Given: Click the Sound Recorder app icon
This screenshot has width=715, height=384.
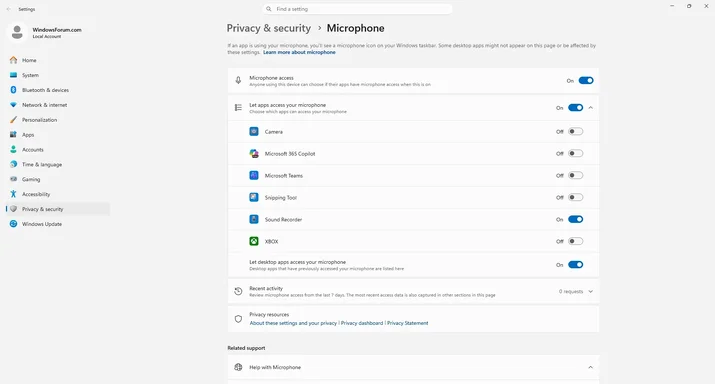Looking at the screenshot, I should tap(254, 219).
